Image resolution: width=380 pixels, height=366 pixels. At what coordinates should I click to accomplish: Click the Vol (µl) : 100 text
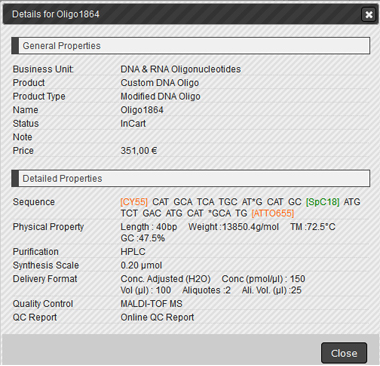146,290
